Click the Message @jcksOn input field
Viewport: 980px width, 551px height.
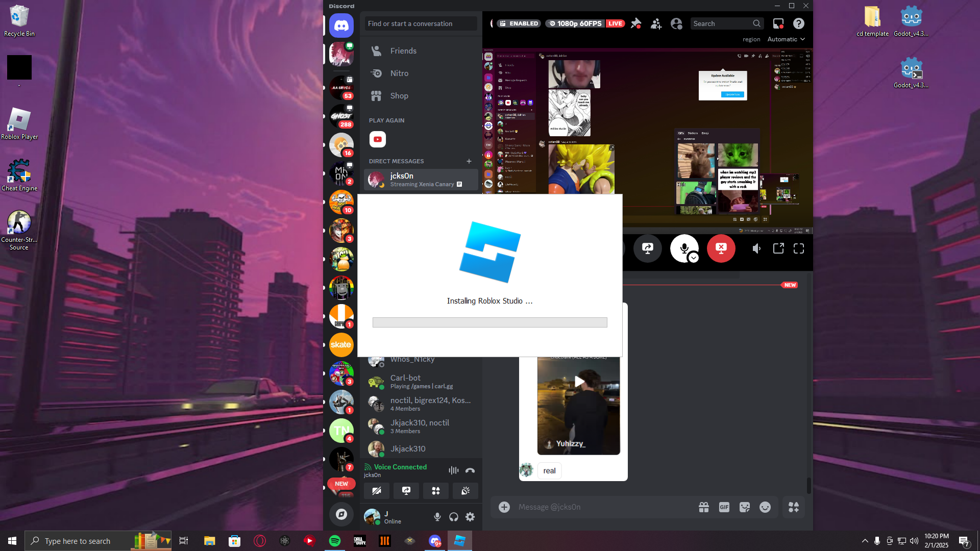602,507
